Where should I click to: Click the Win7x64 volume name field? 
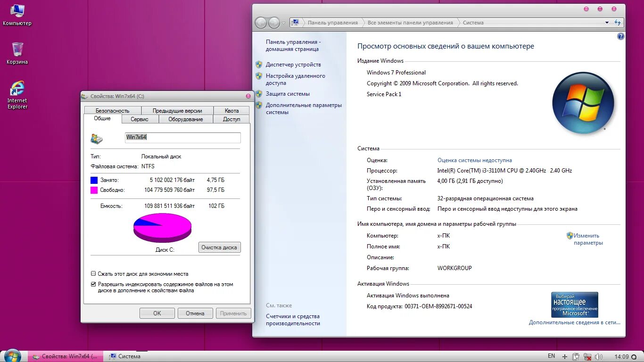point(183,137)
